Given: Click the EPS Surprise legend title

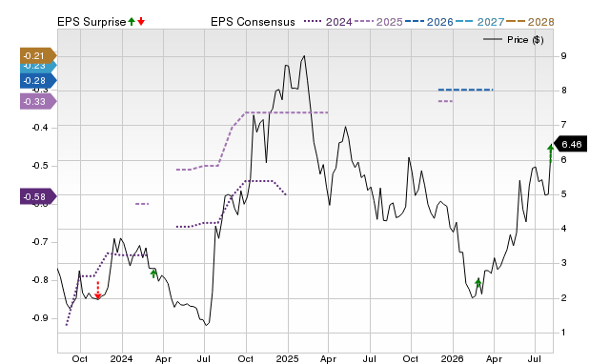Looking at the screenshot, I should click(91, 22).
